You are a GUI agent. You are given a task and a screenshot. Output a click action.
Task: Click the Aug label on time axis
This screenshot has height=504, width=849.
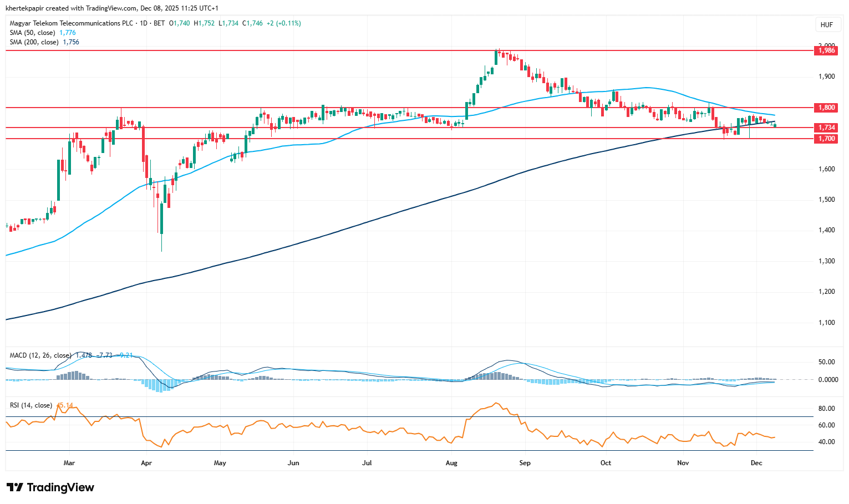click(x=451, y=463)
